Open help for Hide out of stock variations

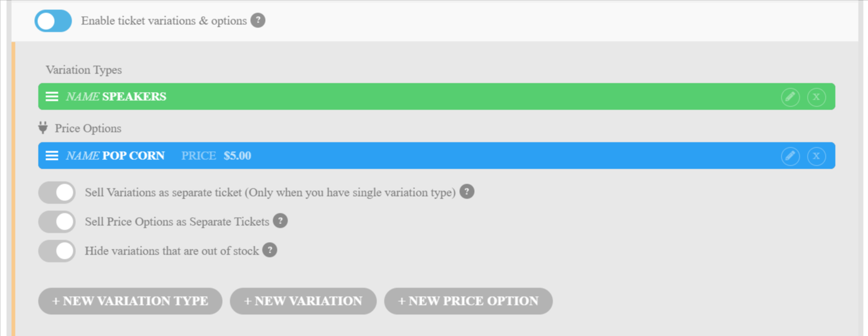pyautogui.click(x=269, y=250)
